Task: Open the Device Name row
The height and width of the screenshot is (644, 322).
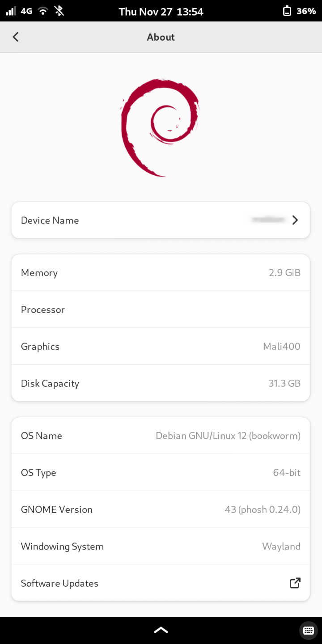Action: (x=161, y=220)
